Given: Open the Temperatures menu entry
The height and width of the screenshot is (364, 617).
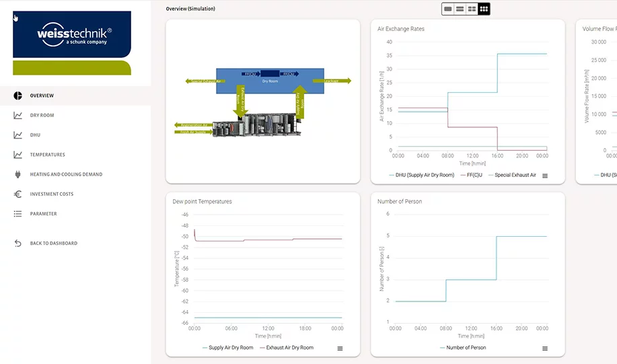Looking at the screenshot, I should click(x=47, y=155).
